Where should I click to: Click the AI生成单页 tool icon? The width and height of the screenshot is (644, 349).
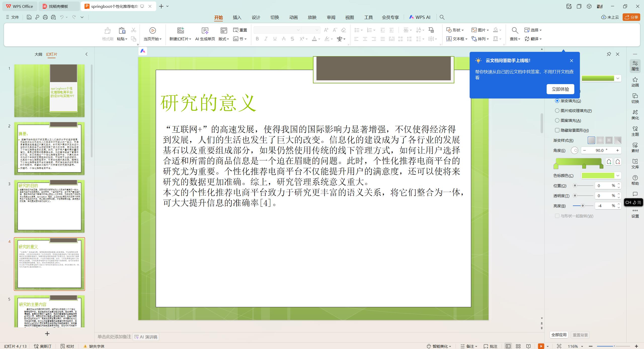(x=205, y=31)
